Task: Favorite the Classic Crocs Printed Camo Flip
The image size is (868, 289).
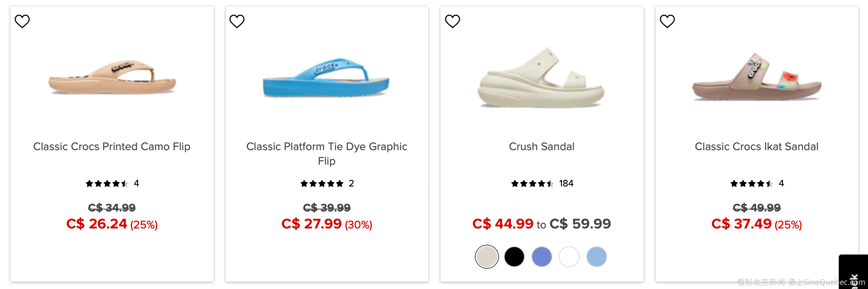Action: 22,21
